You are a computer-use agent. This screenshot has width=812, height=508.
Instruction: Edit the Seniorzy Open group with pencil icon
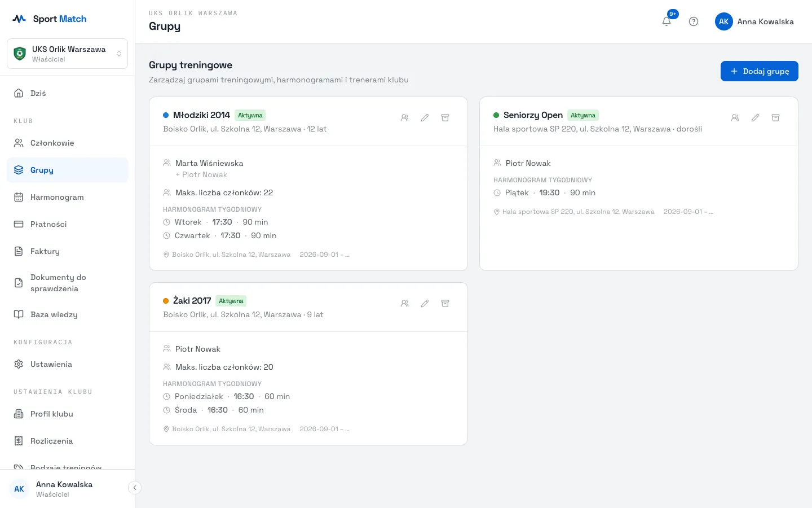(756, 118)
